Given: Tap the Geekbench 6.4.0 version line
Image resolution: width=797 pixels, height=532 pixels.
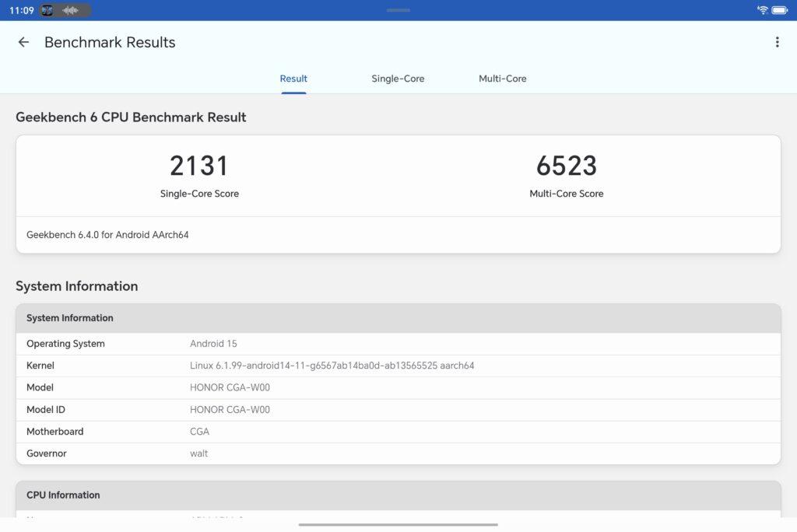Looking at the screenshot, I should [107, 235].
